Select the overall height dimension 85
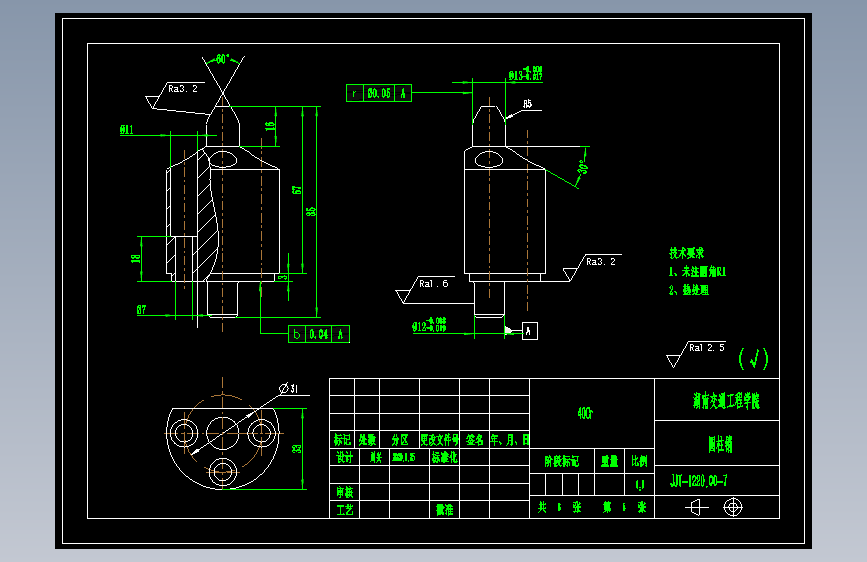Image resolution: width=867 pixels, height=562 pixels. pyautogui.click(x=311, y=211)
